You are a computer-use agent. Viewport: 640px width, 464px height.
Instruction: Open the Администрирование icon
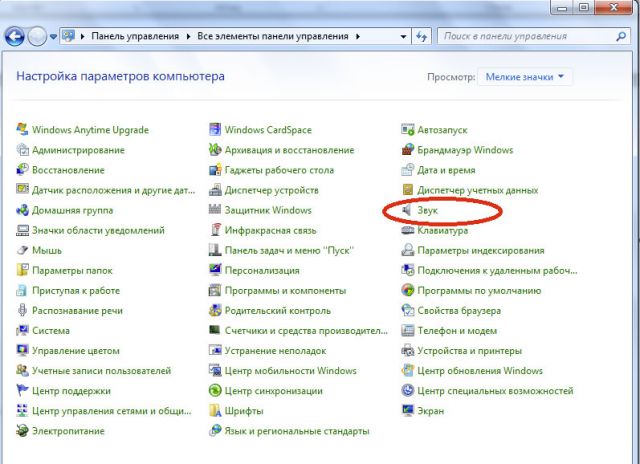(22, 150)
